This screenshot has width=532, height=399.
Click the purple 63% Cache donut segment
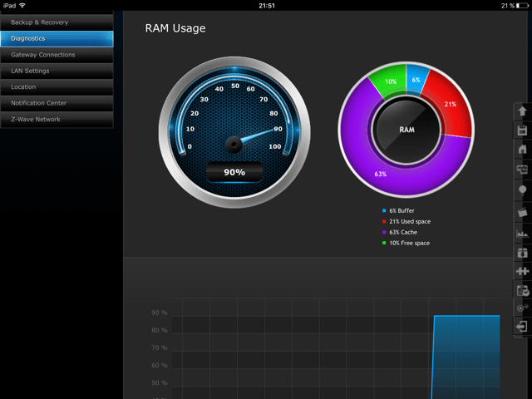[x=381, y=174]
